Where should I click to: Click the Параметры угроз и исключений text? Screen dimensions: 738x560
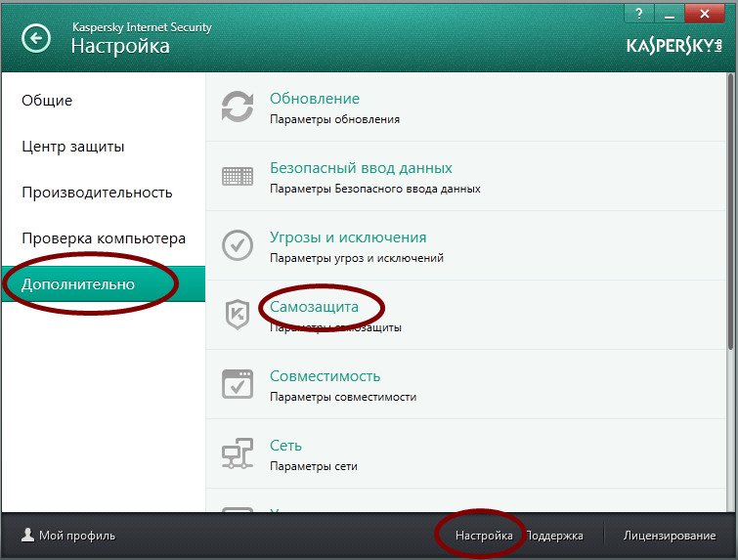click(x=356, y=258)
